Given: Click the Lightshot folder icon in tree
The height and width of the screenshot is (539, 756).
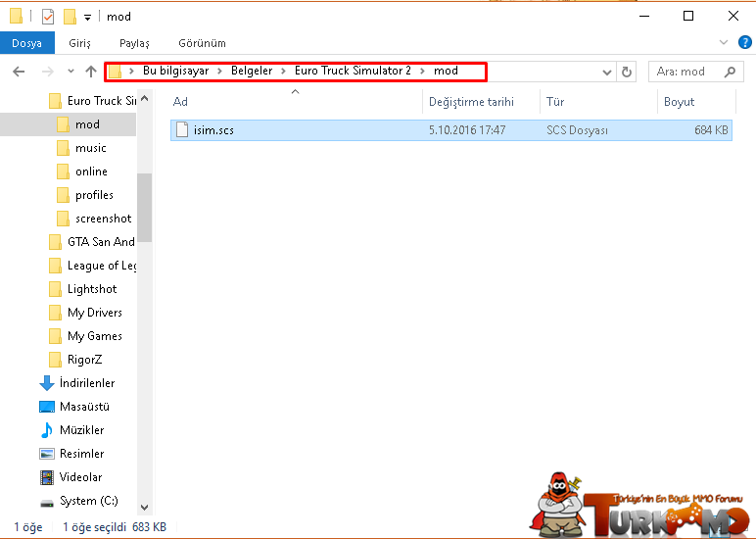Looking at the screenshot, I should tap(55, 289).
